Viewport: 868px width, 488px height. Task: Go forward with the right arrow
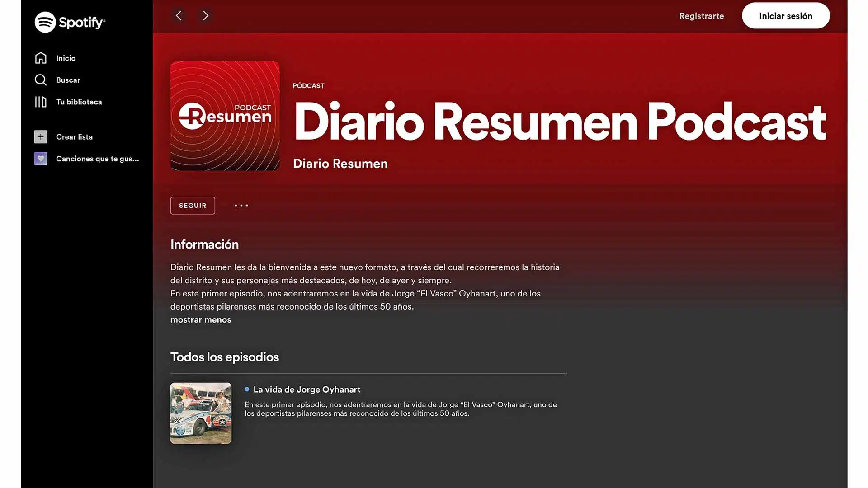pyautogui.click(x=206, y=16)
